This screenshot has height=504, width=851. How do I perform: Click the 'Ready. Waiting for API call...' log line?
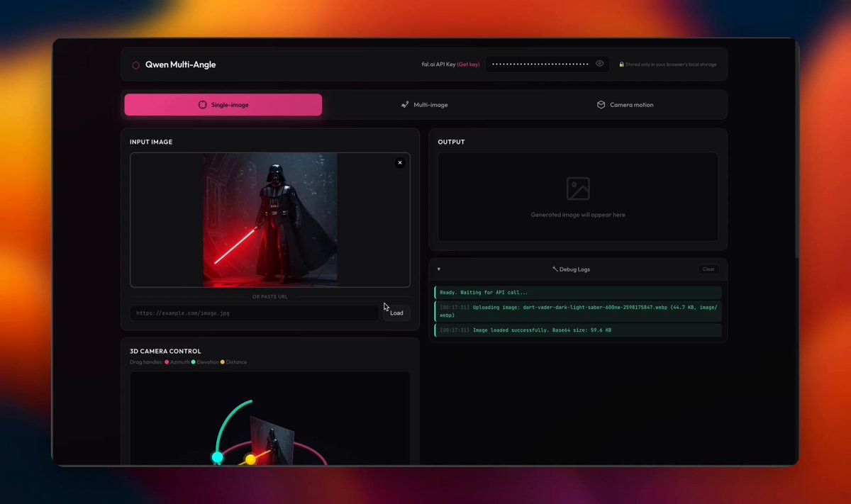pyautogui.click(x=578, y=292)
